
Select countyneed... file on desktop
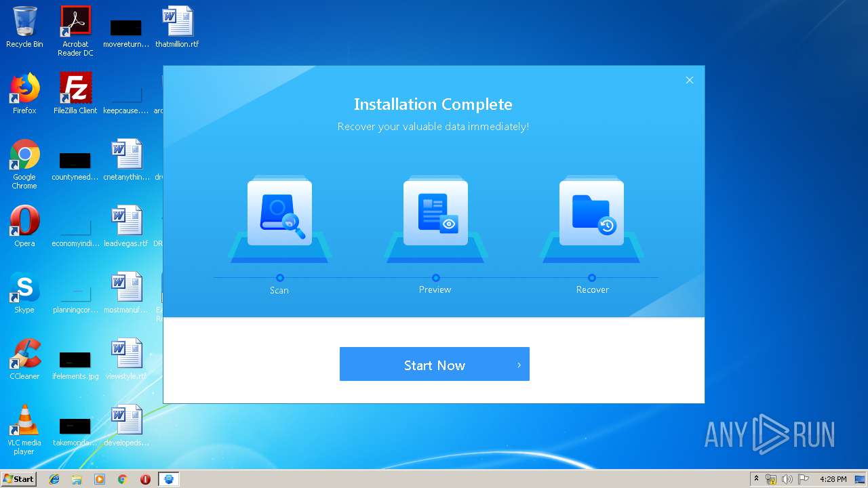(75, 167)
